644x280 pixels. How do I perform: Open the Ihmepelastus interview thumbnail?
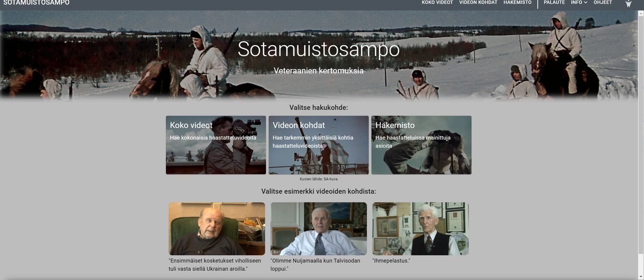tap(420, 229)
